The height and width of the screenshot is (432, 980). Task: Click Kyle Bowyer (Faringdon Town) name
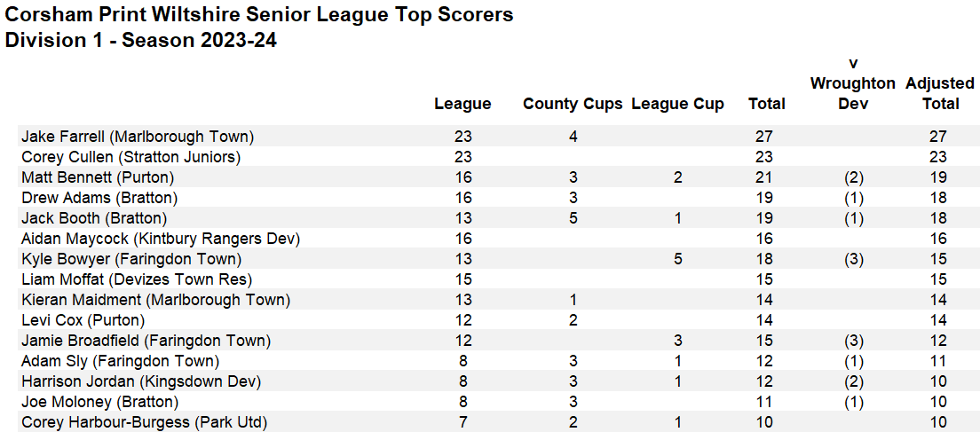tap(131, 259)
